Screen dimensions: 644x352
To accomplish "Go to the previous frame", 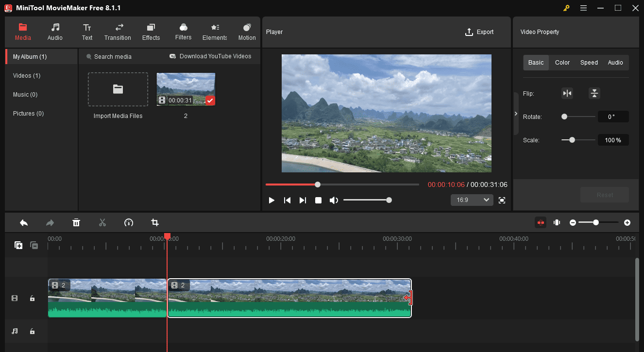I will pos(287,200).
